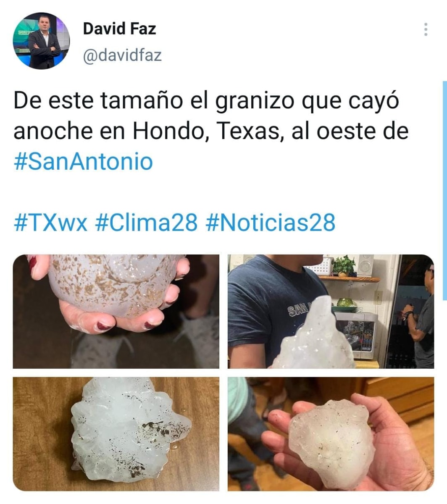Open the #Noticias28 hashtag
The height and width of the screenshot is (504, 447).
click(x=271, y=222)
